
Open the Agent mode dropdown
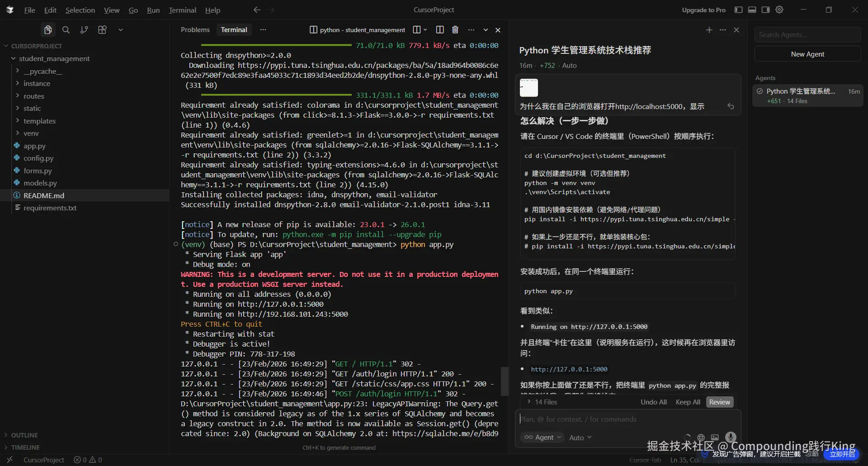[x=542, y=437]
